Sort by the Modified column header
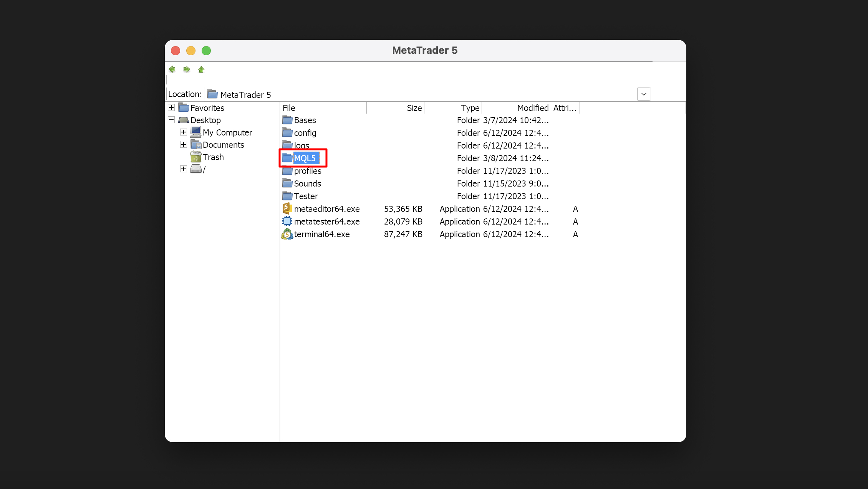This screenshot has height=489, width=868. point(517,108)
